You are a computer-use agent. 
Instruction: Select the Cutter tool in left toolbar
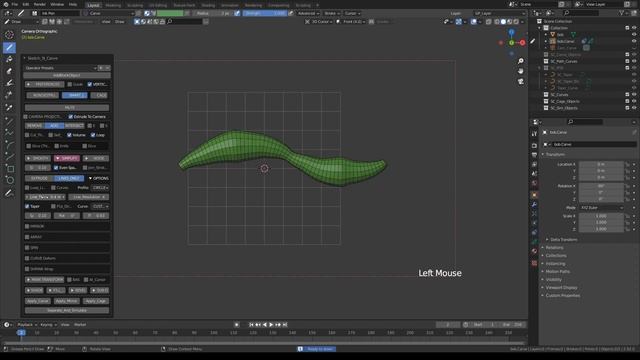pyautogui.click(x=9, y=95)
